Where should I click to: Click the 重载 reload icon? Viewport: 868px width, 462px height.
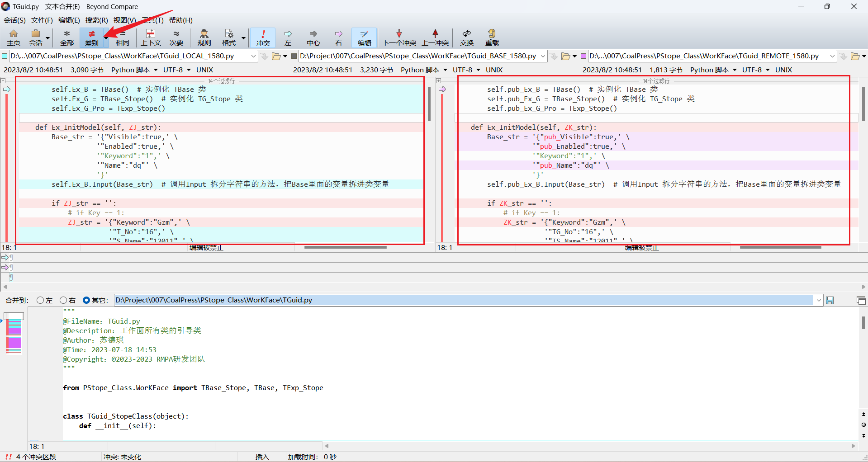(492, 38)
